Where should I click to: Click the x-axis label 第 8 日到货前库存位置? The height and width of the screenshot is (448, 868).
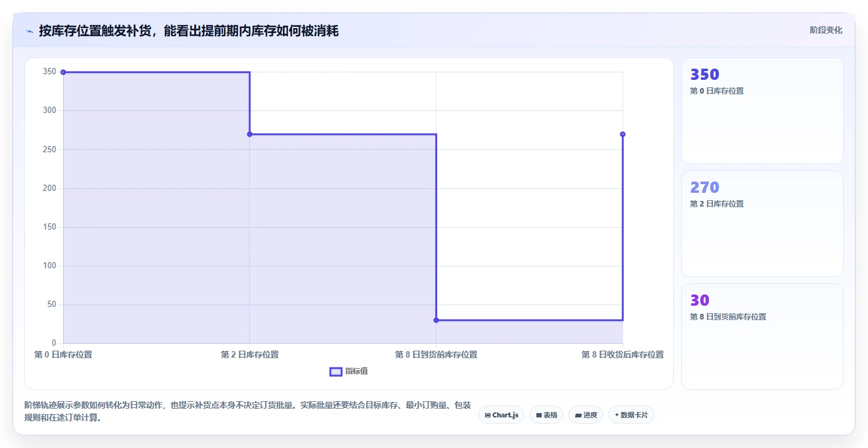click(x=436, y=354)
